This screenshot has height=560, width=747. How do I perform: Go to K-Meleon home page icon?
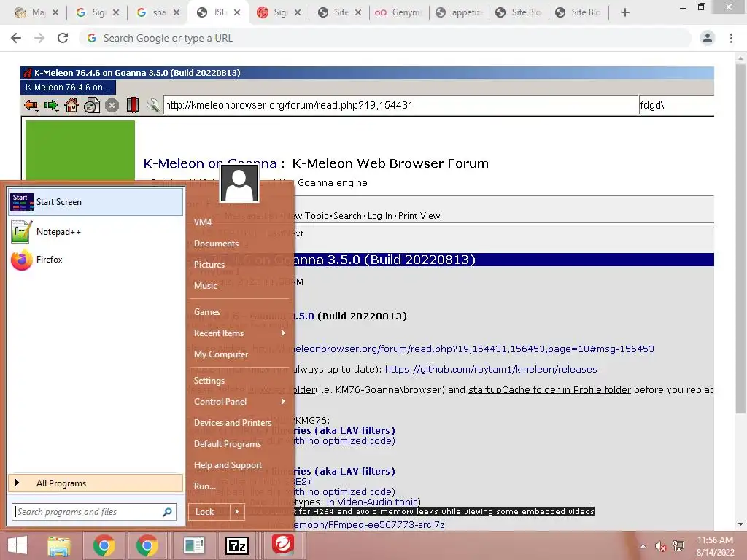click(x=71, y=105)
